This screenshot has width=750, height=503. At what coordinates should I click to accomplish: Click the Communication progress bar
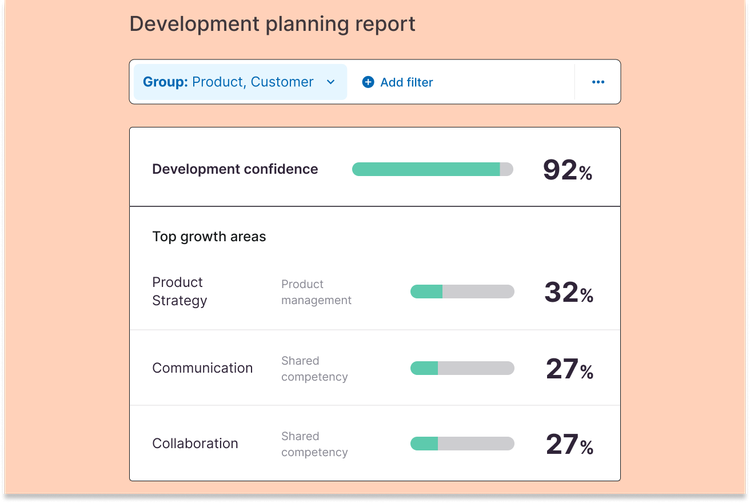pos(462,368)
